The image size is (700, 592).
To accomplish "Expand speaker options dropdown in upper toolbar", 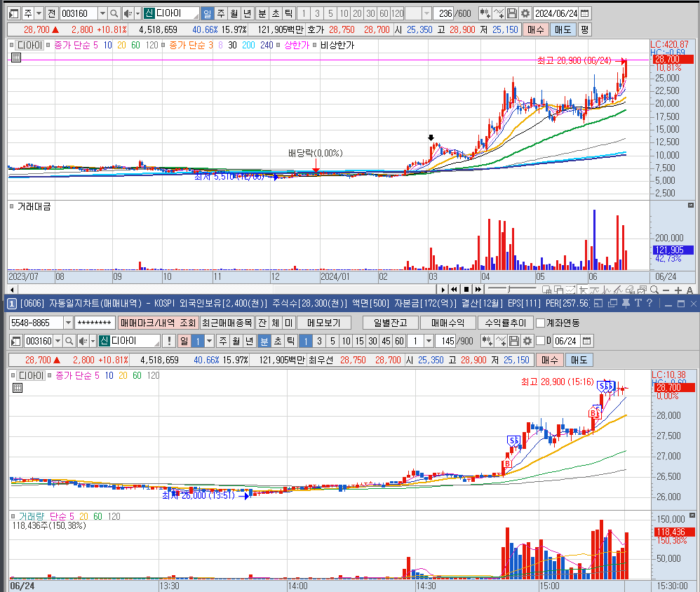I will coord(137,13).
